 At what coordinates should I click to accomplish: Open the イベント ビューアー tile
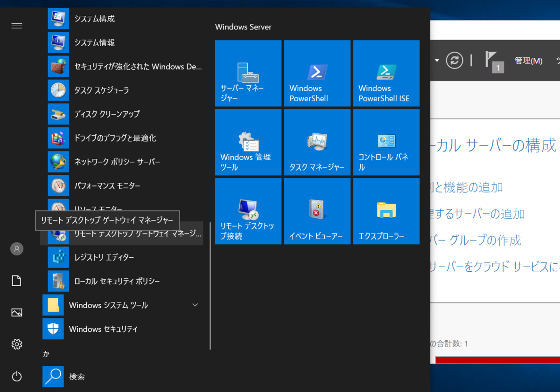tap(317, 211)
